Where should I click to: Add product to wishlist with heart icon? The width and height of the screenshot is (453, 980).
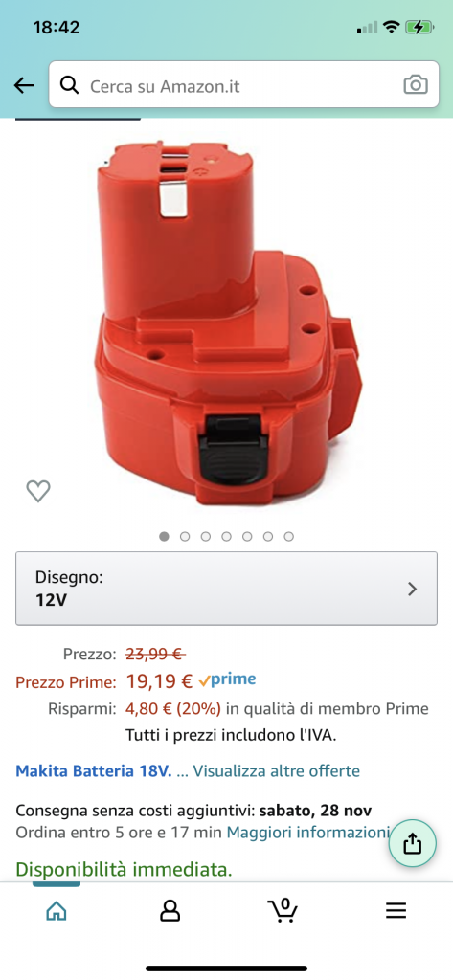click(x=38, y=491)
